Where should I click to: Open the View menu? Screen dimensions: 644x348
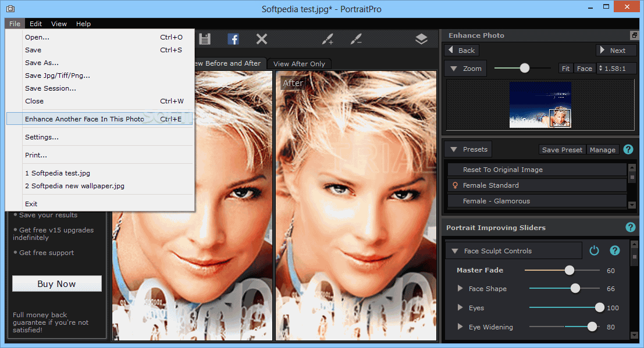point(59,24)
